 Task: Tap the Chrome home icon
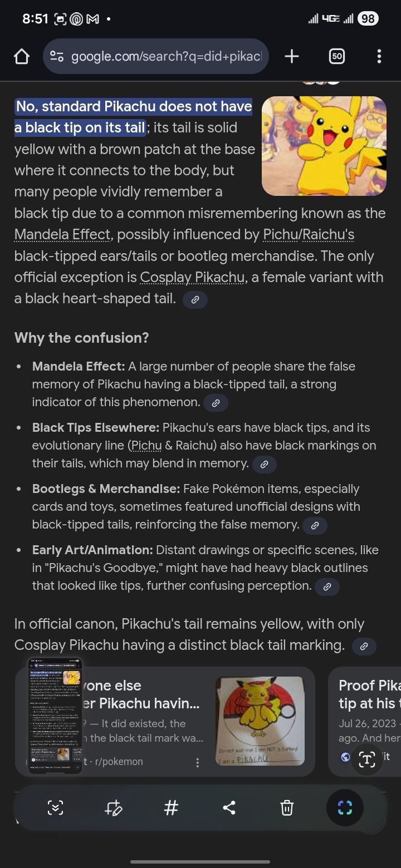pyautogui.click(x=21, y=56)
